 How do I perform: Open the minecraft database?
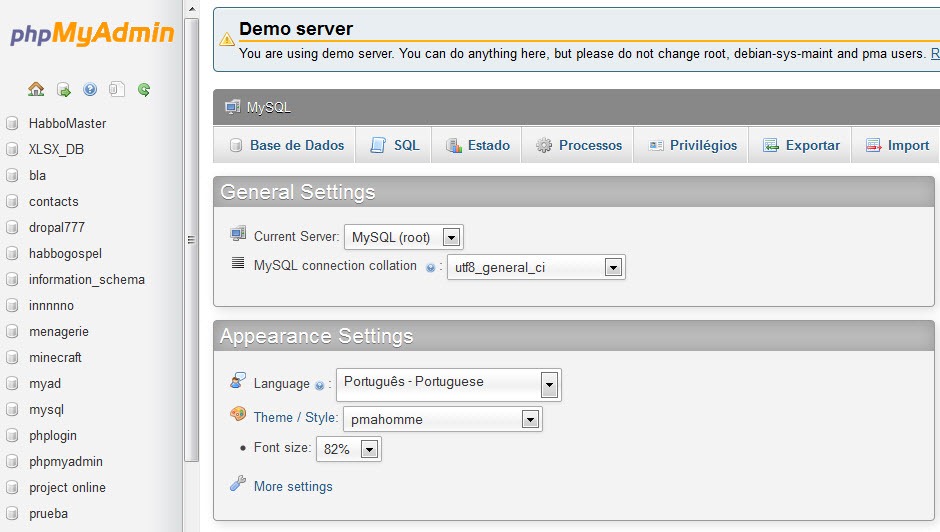55,357
